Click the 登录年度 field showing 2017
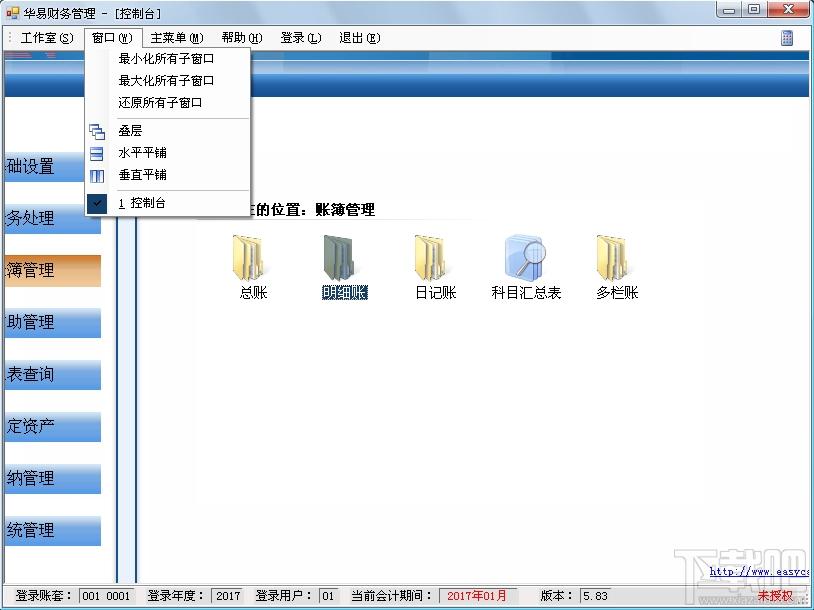Viewport: 814px width, 610px height. click(228, 595)
